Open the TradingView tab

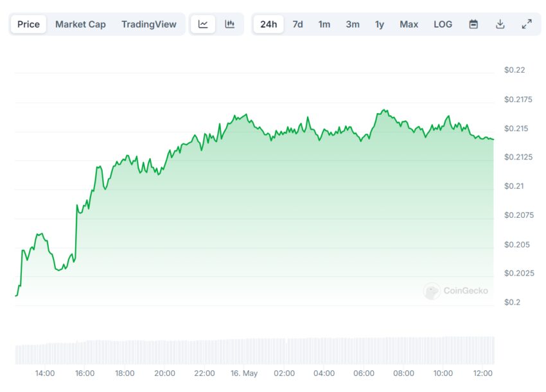[x=149, y=24]
